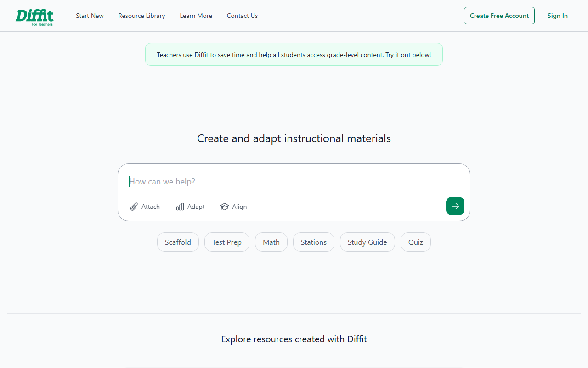Navigate to the Resource Library
This screenshot has width=588, height=368.
pos(141,16)
